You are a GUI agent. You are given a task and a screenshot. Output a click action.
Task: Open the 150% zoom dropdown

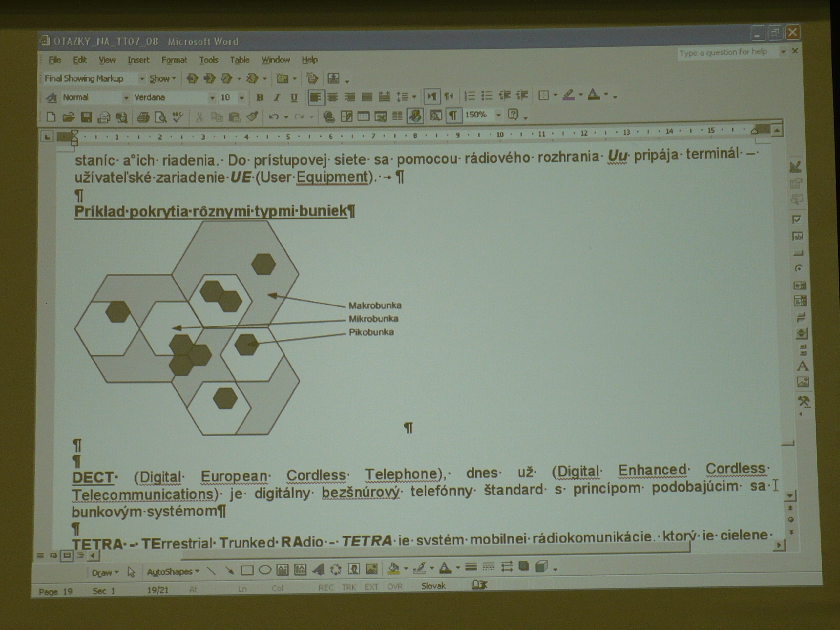(x=499, y=115)
